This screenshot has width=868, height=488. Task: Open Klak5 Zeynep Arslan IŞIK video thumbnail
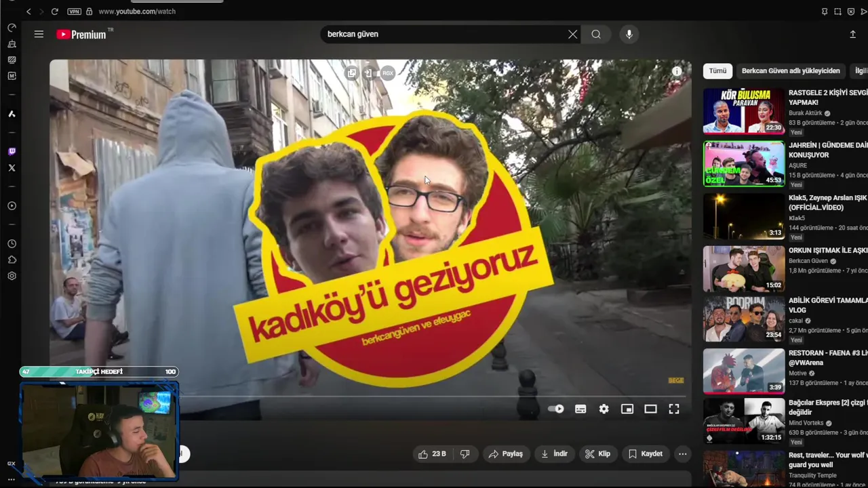point(744,216)
